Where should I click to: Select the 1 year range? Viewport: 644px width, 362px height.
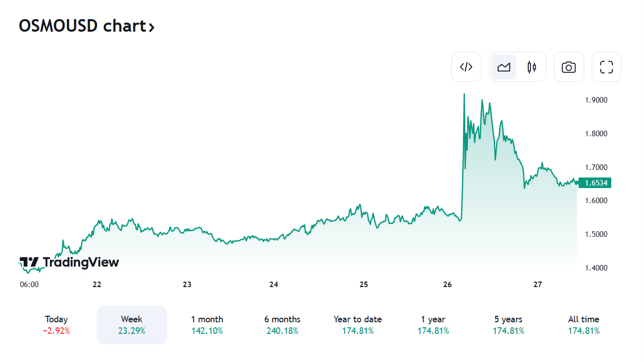pos(433,325)
